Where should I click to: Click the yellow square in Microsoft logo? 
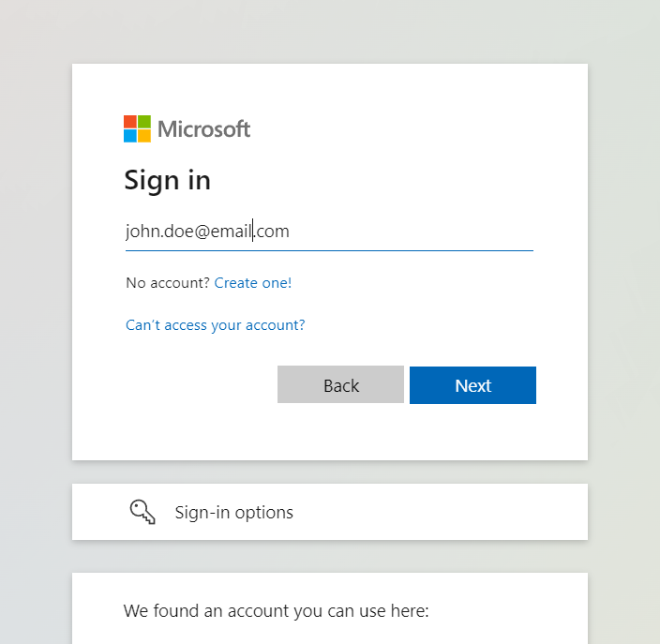pyautogui.click(x=144, y=136)
